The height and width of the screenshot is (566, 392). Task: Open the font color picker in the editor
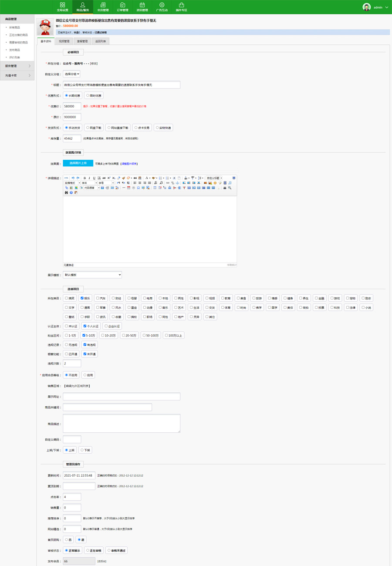pos(147,178)
